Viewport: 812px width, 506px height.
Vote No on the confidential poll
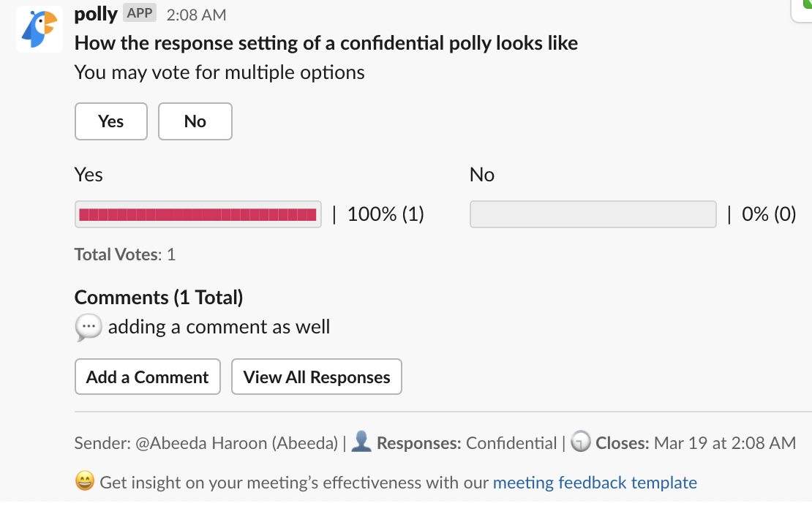pos(195,121)
